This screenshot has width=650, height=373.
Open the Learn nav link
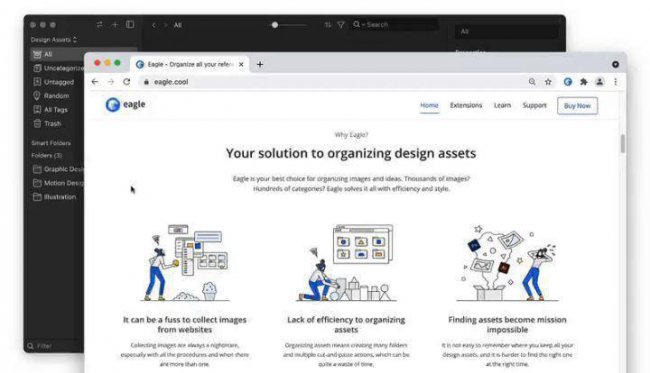pyautogui.click(x=502, y=105)
